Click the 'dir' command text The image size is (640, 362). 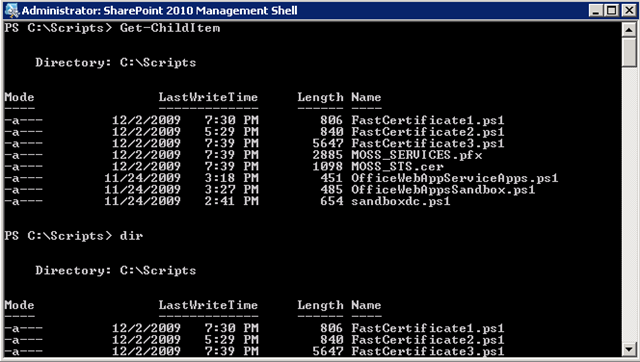[x=131, y=236]
